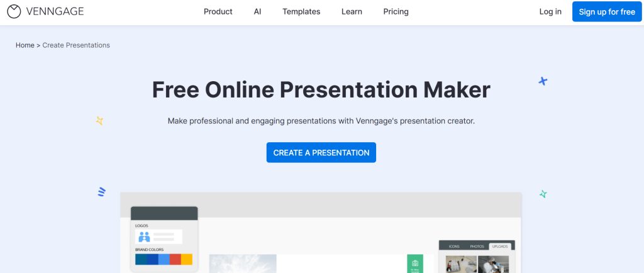Click the blue stacked-lines decoration icon

click(x=101, y=192)
